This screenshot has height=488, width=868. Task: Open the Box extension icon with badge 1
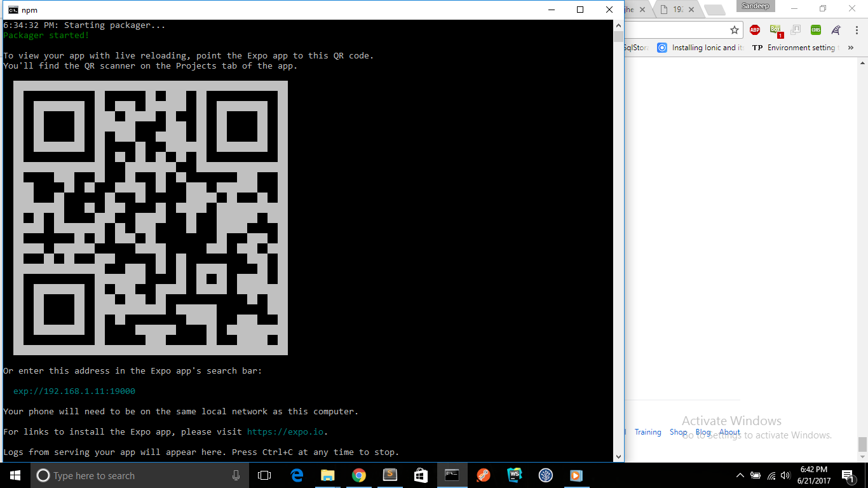775,30
